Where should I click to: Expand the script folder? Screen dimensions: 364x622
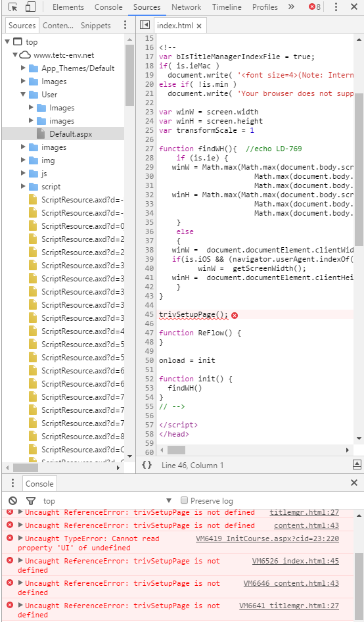[24, 187]
